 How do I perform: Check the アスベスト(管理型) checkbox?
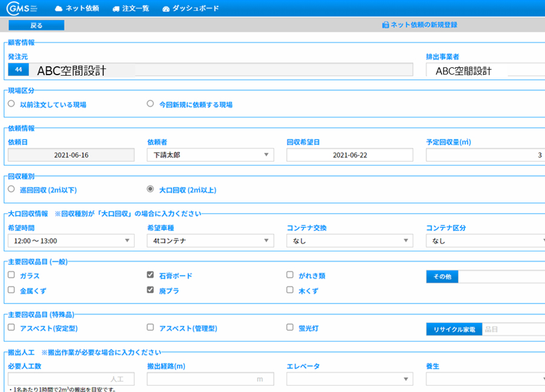(150, 327)
